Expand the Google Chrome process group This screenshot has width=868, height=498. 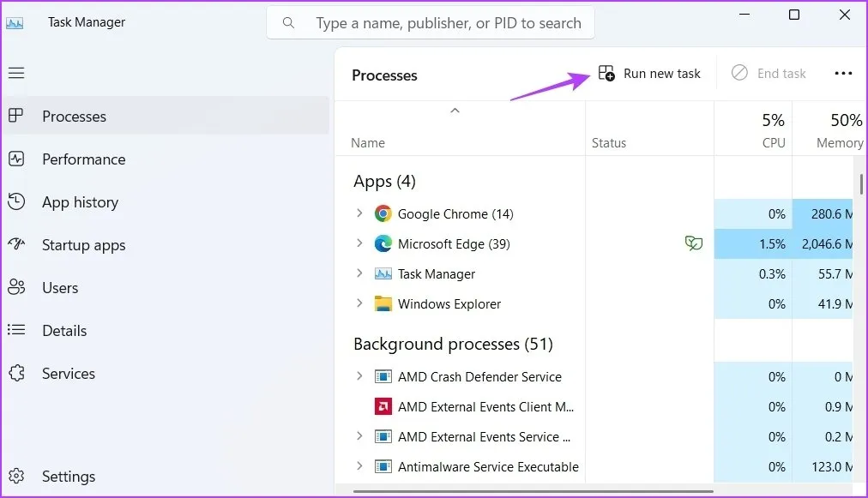click(x=359, y=214)
